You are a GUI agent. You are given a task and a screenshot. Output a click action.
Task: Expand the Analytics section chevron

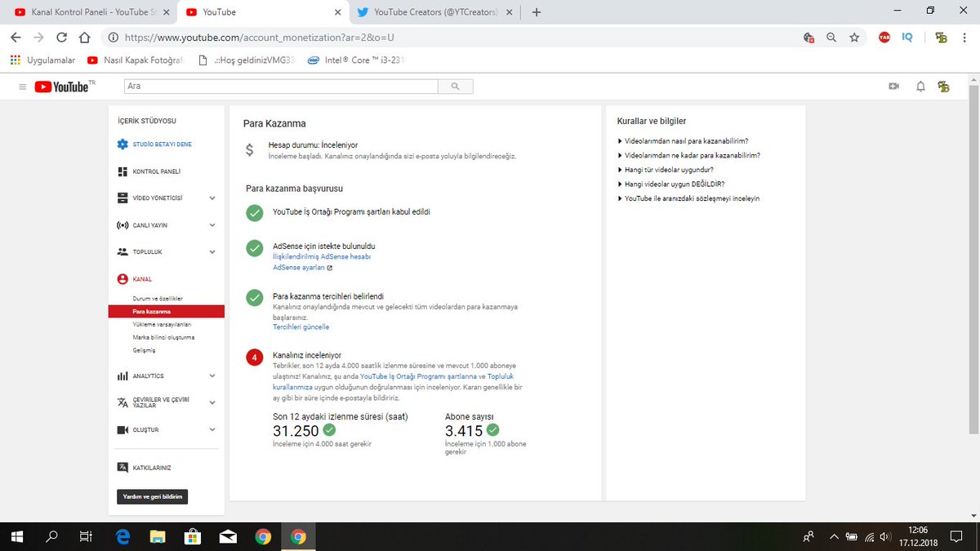[x=212, y=375]
